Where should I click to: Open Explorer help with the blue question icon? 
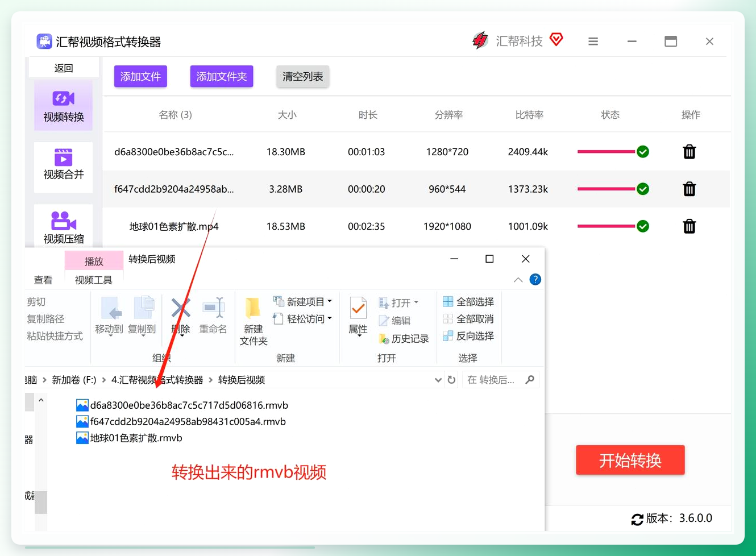(535, 280)
